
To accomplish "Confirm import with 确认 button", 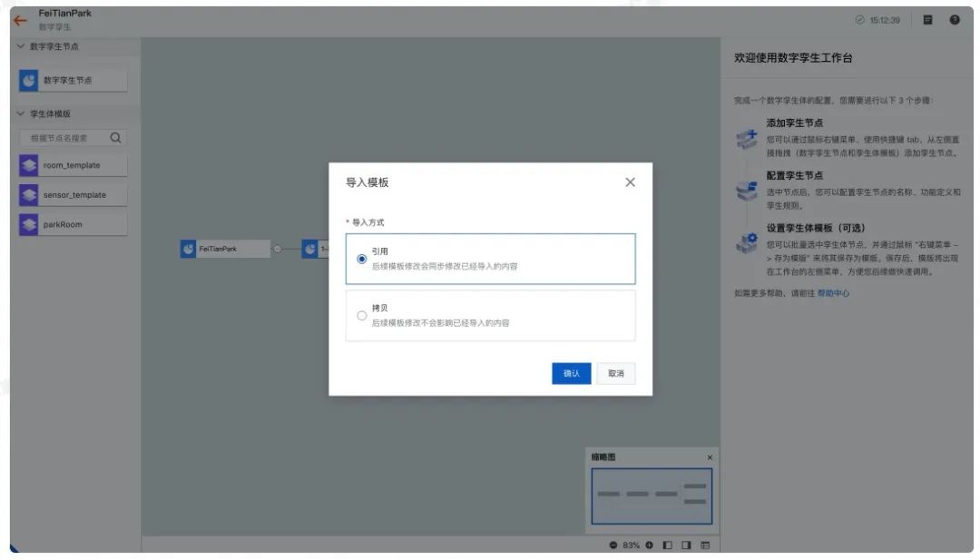I will pos(572,373).
